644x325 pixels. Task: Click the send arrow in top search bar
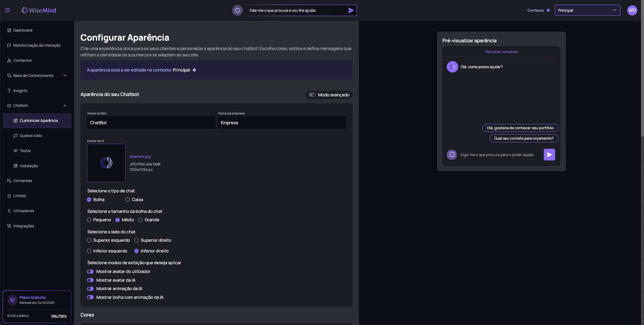[351, 10]
